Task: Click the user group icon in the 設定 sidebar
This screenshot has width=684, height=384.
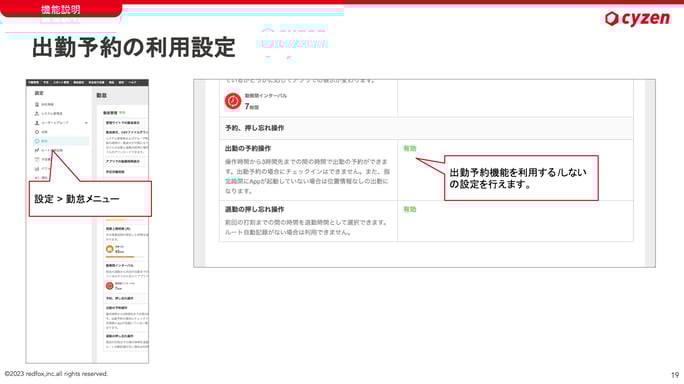Action: [37, 123]
